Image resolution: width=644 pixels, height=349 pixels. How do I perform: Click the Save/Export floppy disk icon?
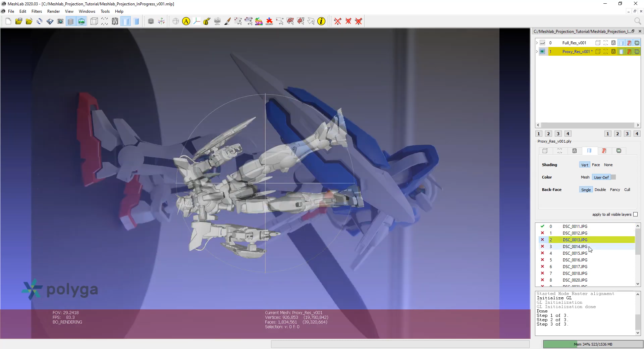pyautogui.click(x=50, y=21)
